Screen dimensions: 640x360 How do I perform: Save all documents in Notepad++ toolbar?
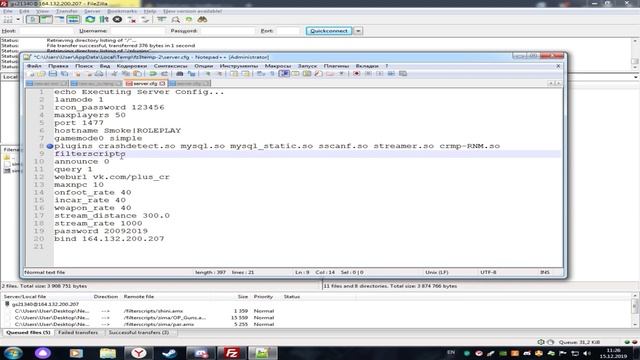(64, 74)
